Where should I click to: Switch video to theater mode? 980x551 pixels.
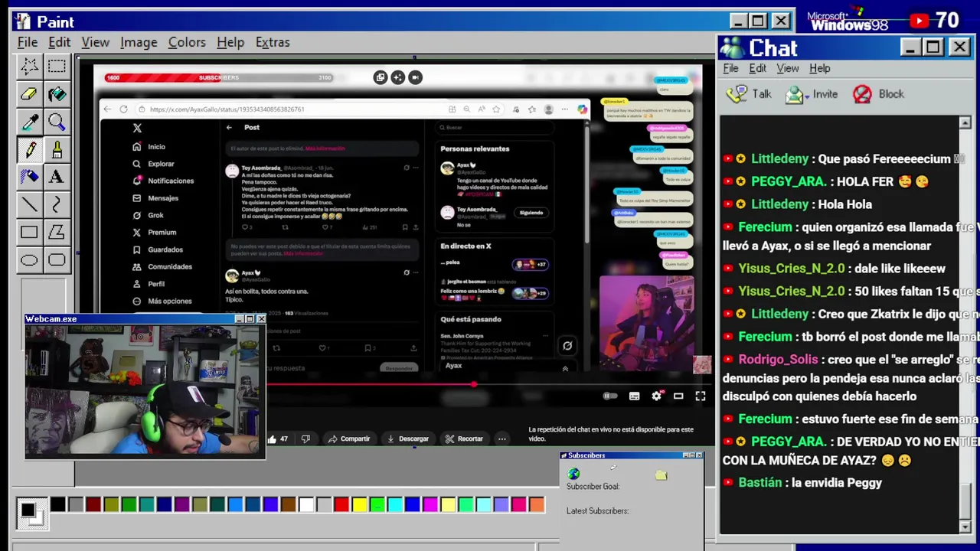click(678, 396)
